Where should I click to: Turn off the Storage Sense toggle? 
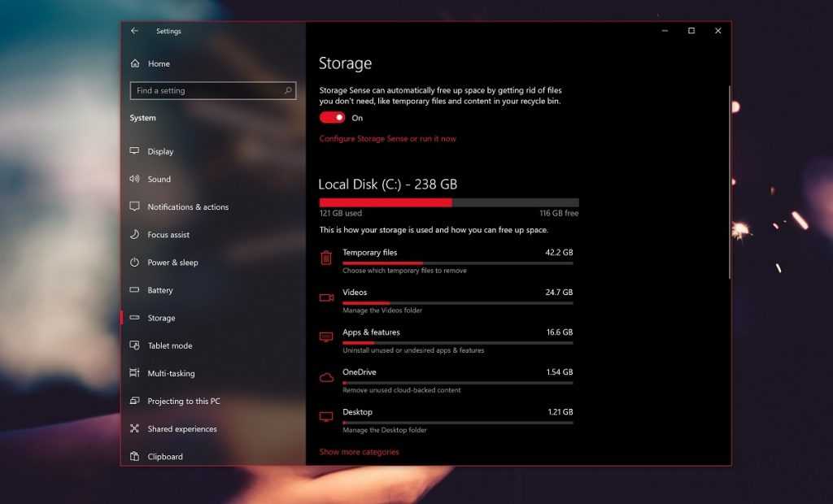pos(332,118)
